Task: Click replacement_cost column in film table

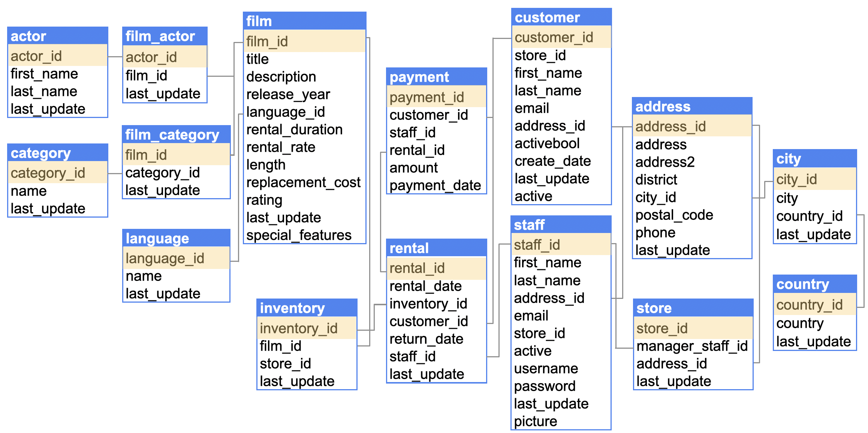Action: point(303,182)
